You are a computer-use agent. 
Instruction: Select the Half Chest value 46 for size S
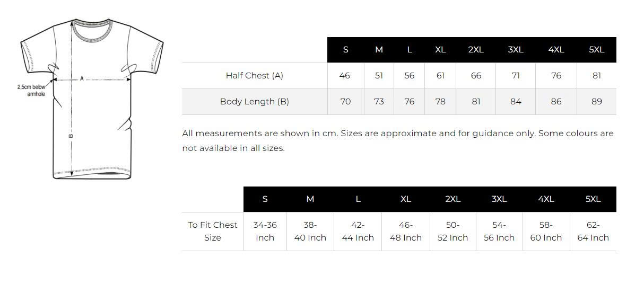tap(345, 76)
